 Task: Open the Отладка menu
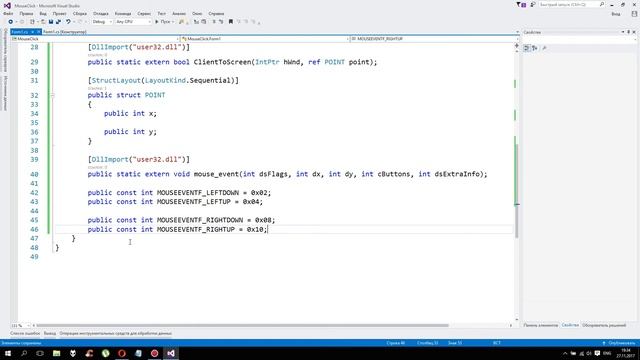tap(100, 13)
